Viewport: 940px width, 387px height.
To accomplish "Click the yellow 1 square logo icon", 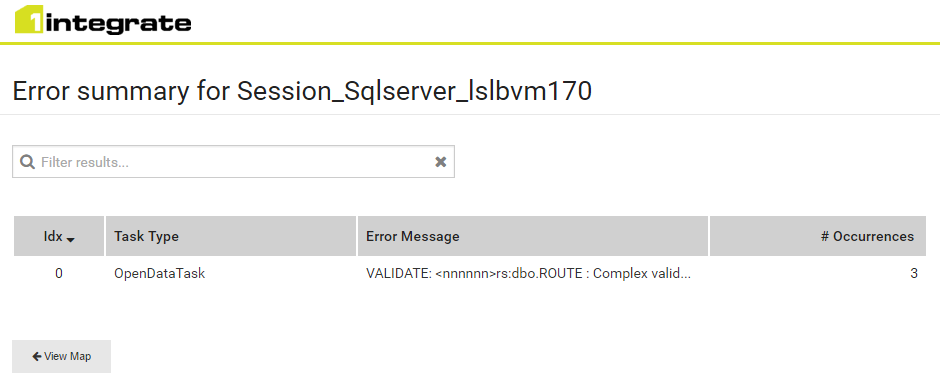I will pos(29,20).
